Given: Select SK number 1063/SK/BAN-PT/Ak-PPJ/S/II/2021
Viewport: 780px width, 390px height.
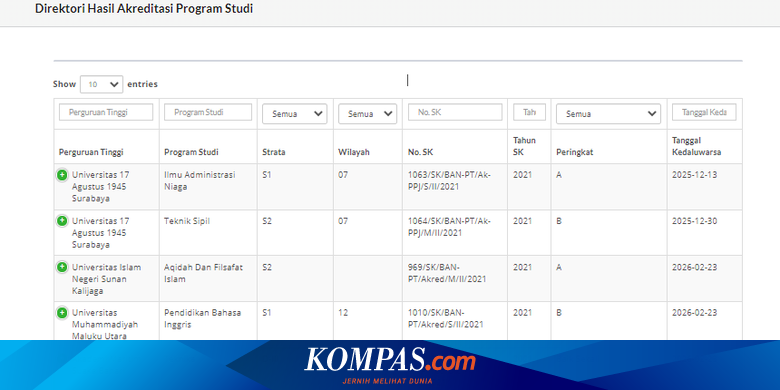Looking at the screenshot, I should pyautogui.click(x=449, y=181).
